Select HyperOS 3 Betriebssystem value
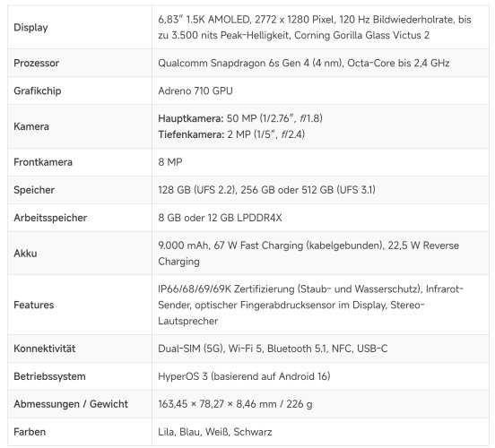 tap(244, 376)
